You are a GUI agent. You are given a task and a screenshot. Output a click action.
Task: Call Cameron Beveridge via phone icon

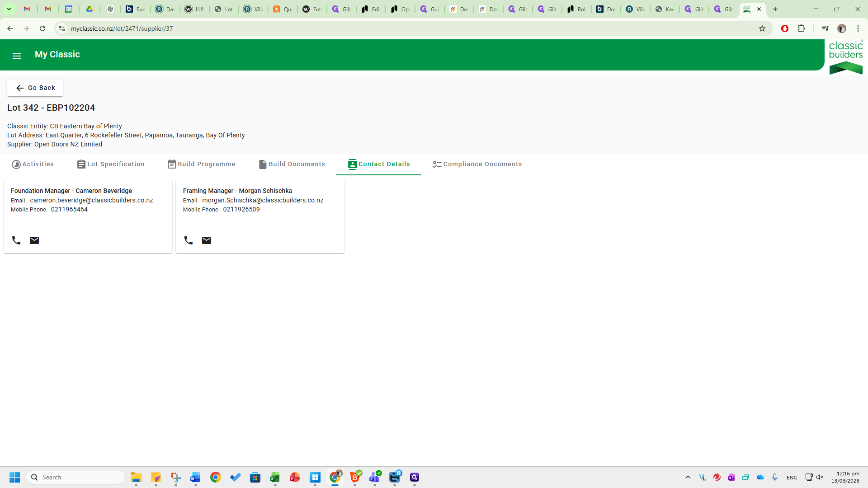[16, 240]
